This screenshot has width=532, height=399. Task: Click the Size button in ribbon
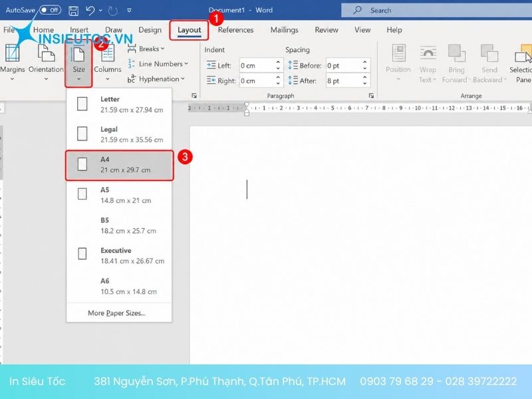pyautogui.click(x=78, y=64)
